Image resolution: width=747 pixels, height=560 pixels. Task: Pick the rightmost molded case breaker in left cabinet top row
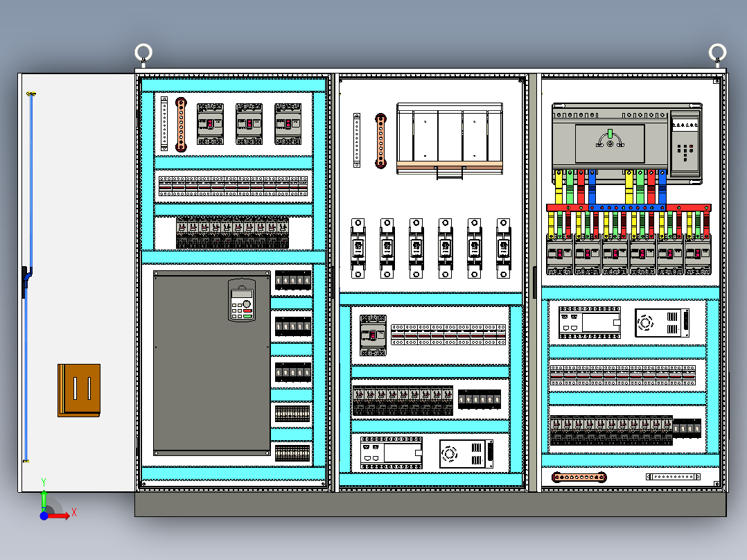click(288, 124)
